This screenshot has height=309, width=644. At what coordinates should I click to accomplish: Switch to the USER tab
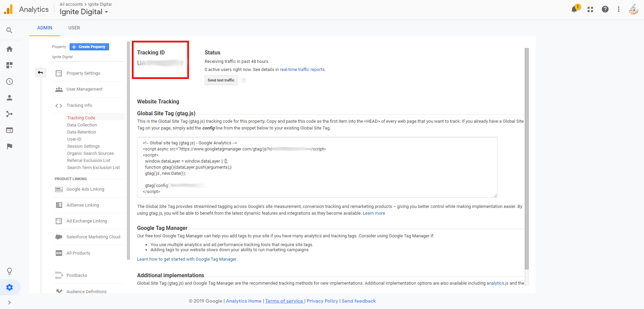click(x=74, y=28)
